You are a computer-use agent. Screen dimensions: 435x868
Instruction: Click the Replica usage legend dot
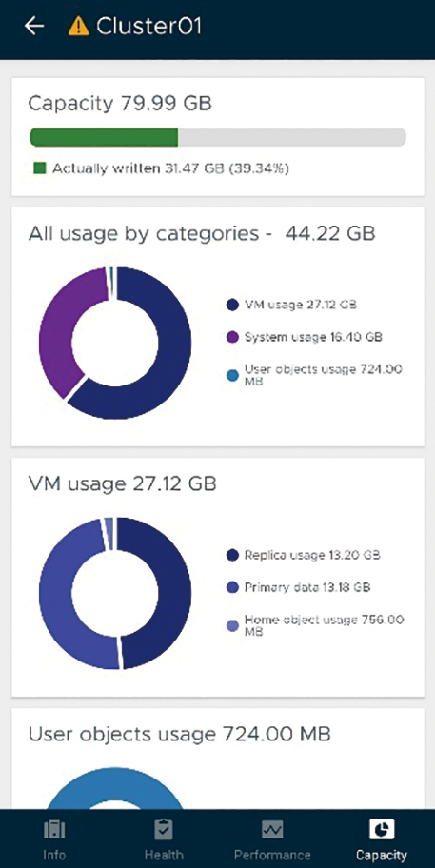click(x=232, y=555)
